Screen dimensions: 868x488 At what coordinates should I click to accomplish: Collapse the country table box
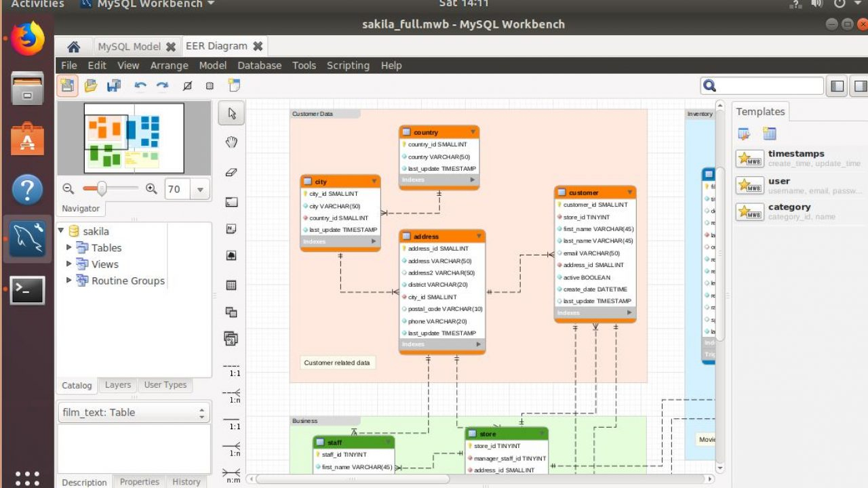coord(473,132)
